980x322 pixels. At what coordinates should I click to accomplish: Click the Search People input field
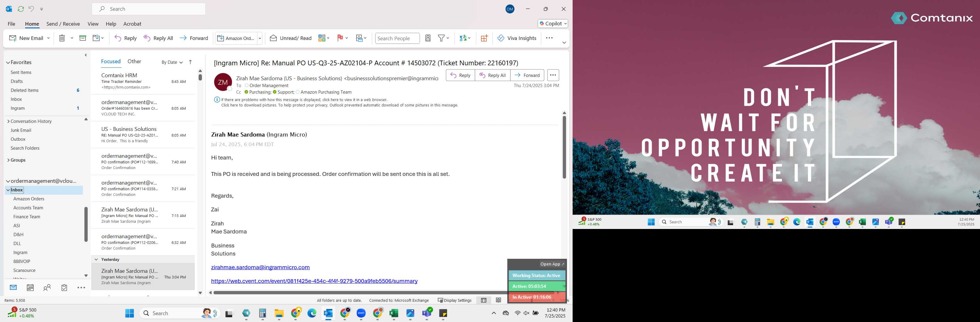pyautogui.click(x=397, y=38)
